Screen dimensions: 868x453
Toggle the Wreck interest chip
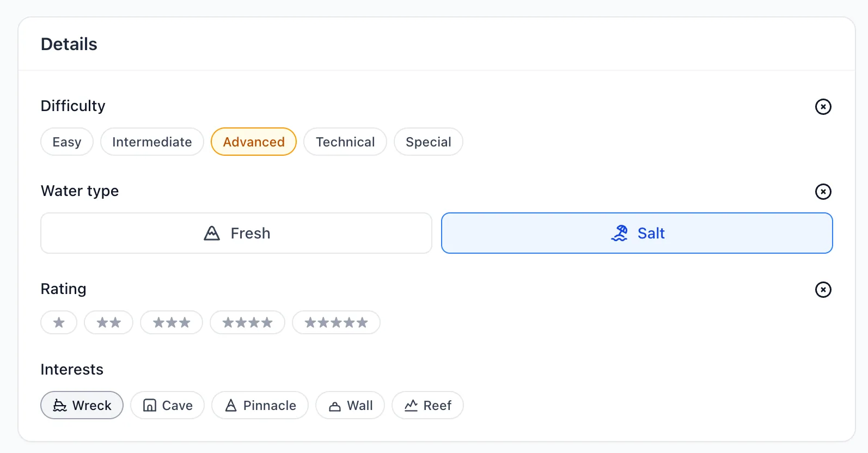pyautogui.click(x=82, y=405)
